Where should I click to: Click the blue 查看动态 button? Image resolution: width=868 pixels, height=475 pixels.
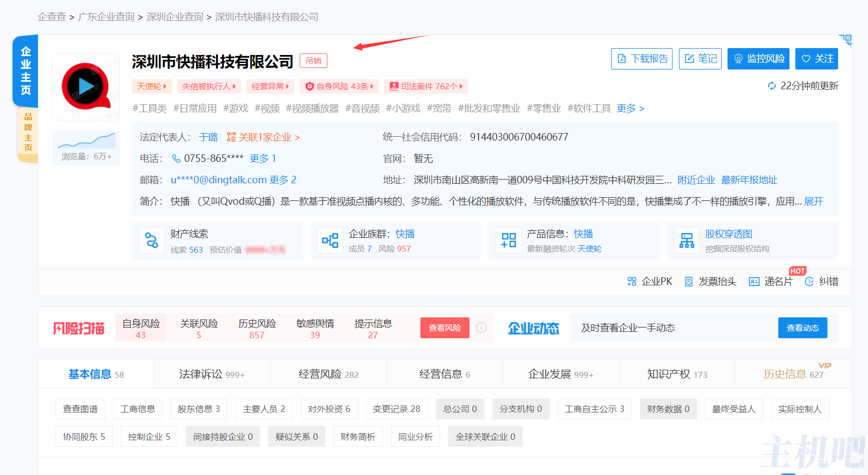[x=803, y=328]
